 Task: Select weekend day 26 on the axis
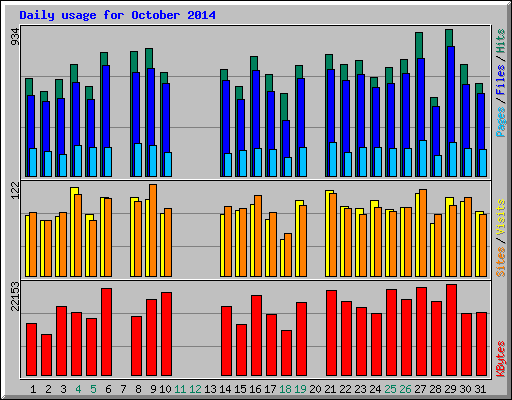click(x=405, y=389)
